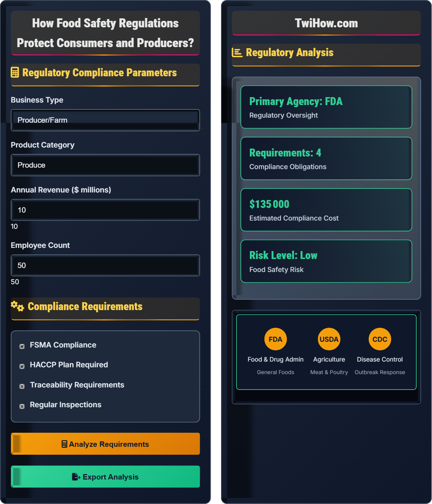Image resolution: width=432 pixels, height=504 pixels.
Task: Click the Business Type field label
Action: [37, 100]
